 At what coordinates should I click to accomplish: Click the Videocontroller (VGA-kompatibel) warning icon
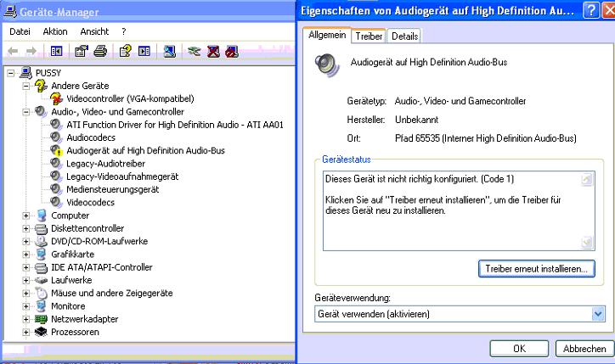(56, 98)
